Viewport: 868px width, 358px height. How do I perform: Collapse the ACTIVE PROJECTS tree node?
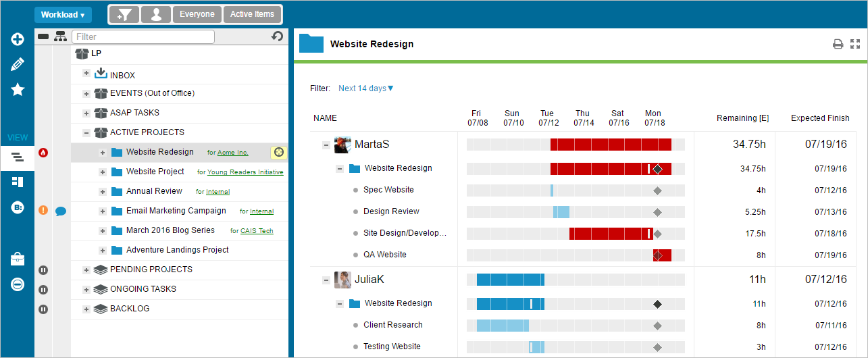[x=86, y=132]
